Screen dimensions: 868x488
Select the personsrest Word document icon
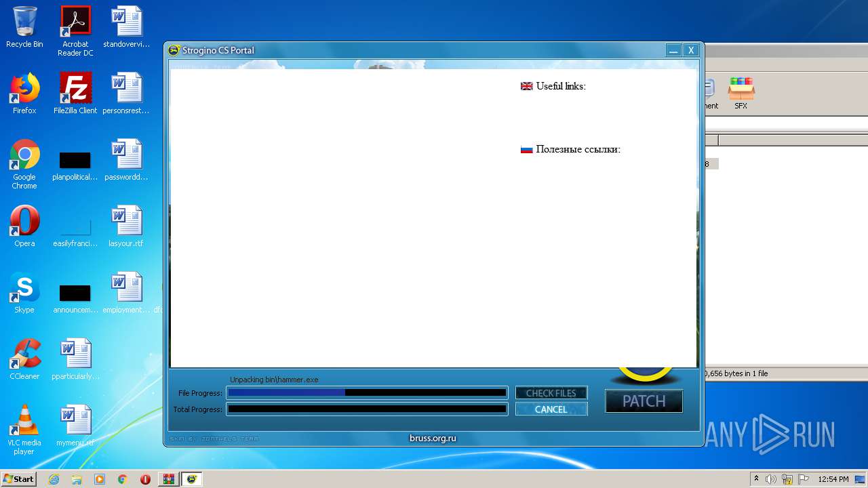pos(126,94)
